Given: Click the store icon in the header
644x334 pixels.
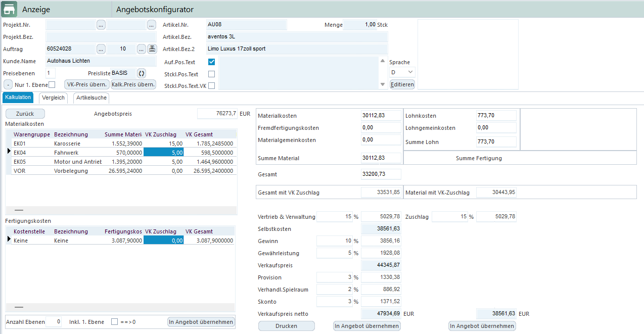Looking at the screenshot, I should pos(9,9).
